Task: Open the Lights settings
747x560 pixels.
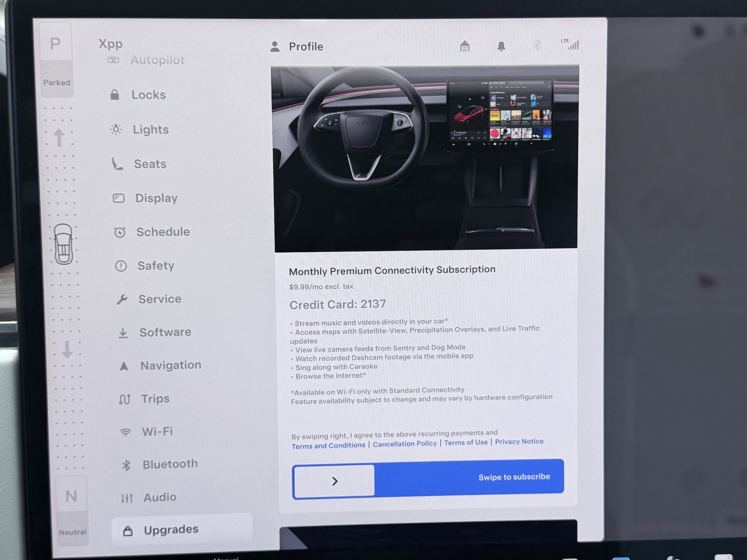Action: [150, 130]
